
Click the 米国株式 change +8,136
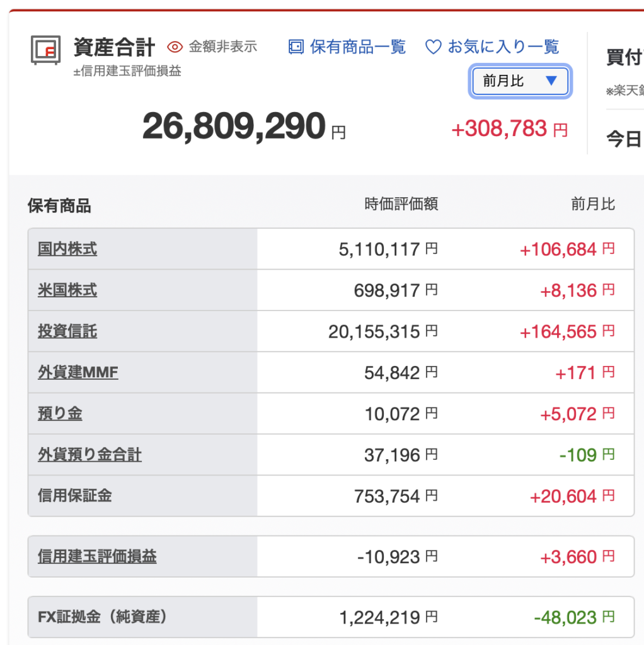[x=568, y=290]
